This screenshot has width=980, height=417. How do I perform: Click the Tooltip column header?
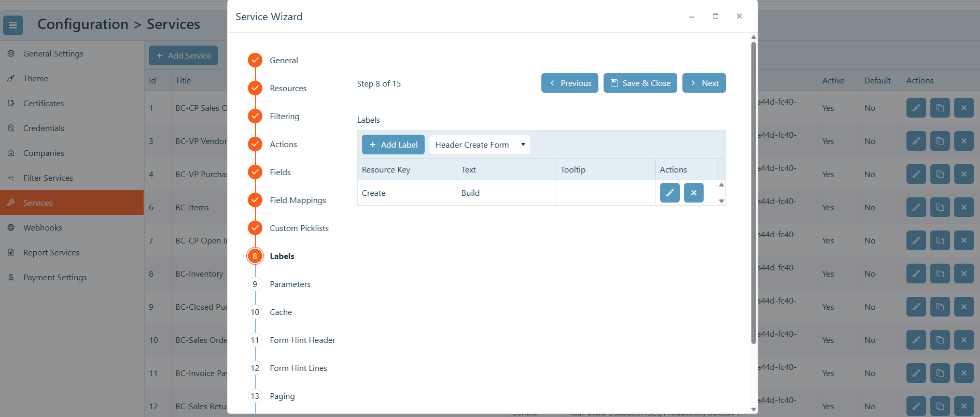[x=606, y=169]
